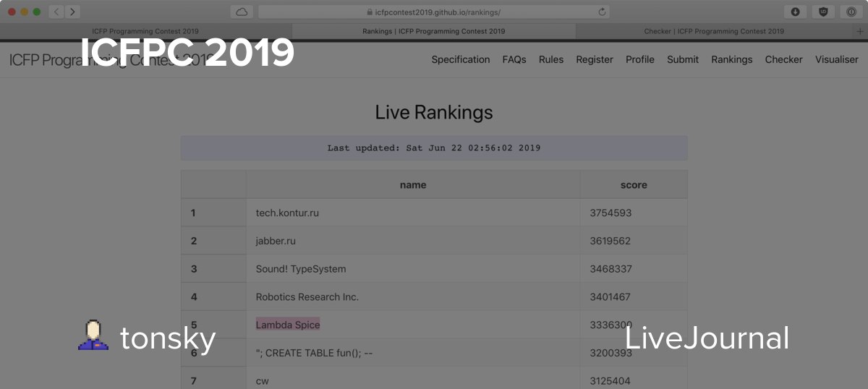The width and height of the screenshot is (868, 389).
Task: Click the ICFP Programming Contest site title
Action: click(x=112, y=59)
